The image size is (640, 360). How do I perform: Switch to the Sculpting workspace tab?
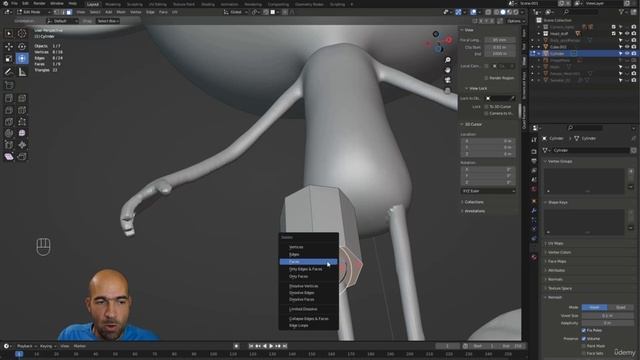[134, 4]
